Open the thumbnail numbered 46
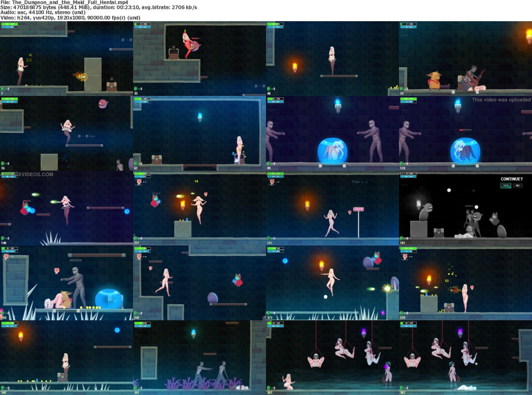Screen dimensions: 532x395 (x=332, y=58)
